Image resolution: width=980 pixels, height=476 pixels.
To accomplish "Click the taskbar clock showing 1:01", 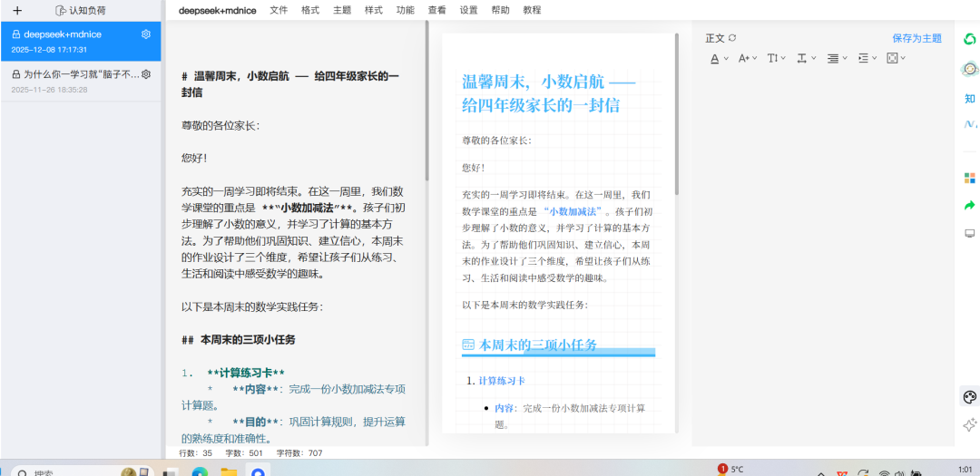I will coord(965,470).
